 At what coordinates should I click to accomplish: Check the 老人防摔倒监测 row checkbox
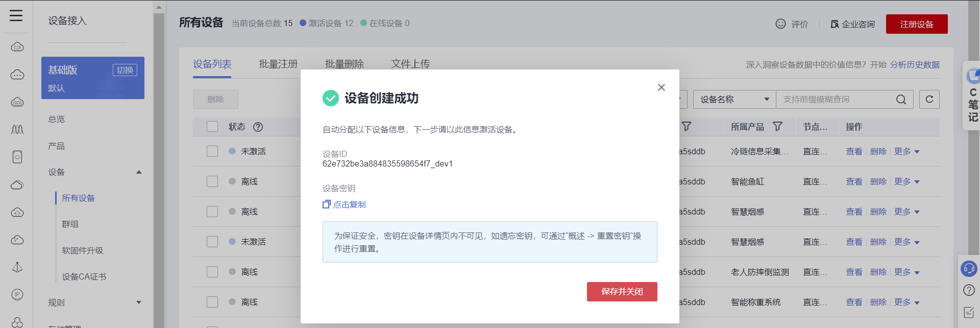click(212, 272)
